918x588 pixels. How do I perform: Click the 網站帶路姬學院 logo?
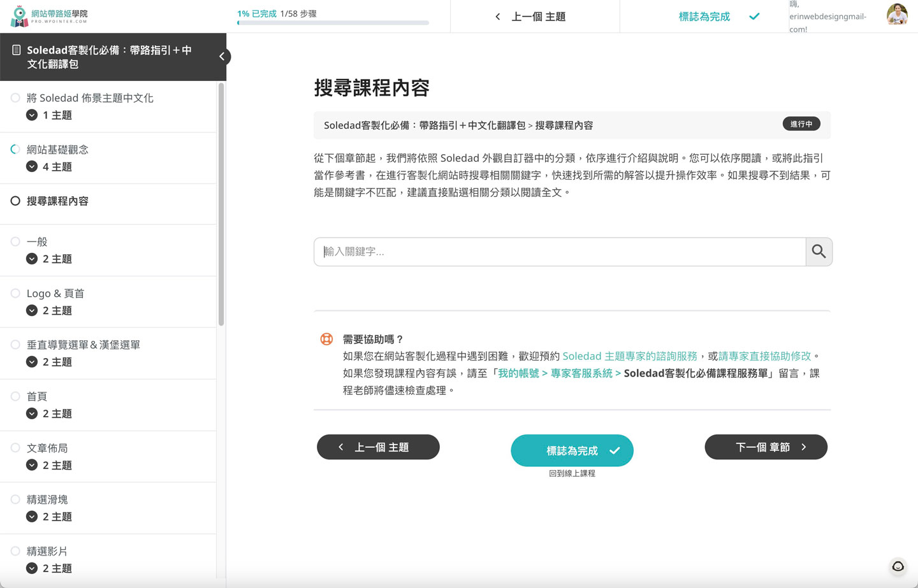click(x=49, y=16)
